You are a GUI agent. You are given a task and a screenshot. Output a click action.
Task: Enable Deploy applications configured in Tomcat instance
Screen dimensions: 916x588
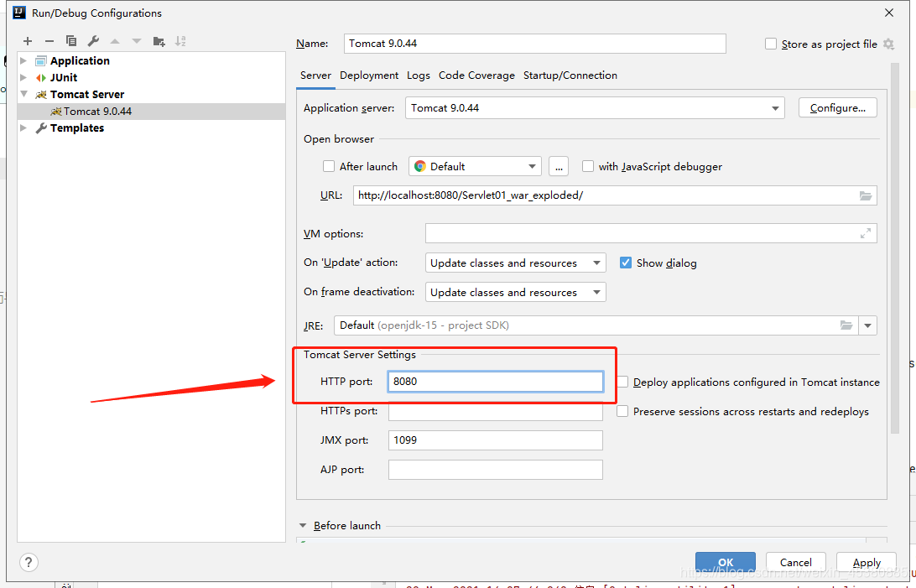pyautogui.click(x=622, y=382)
